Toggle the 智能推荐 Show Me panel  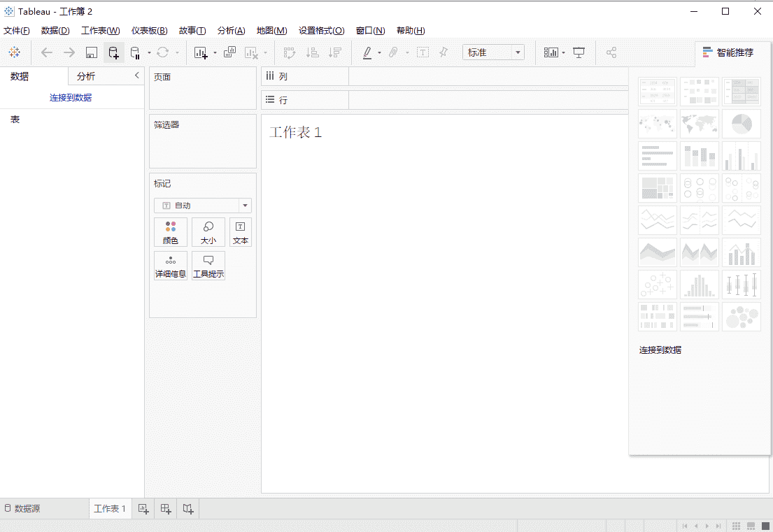tap(728, 52)
